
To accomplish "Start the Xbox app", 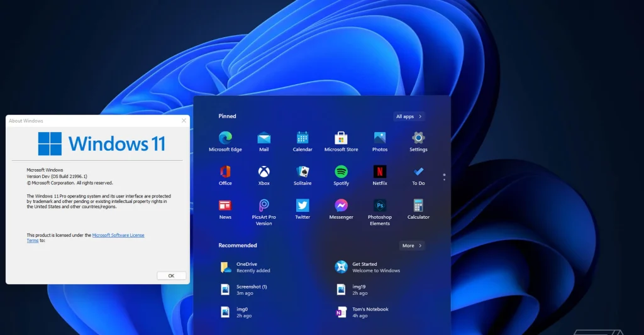I will (264, 172).
